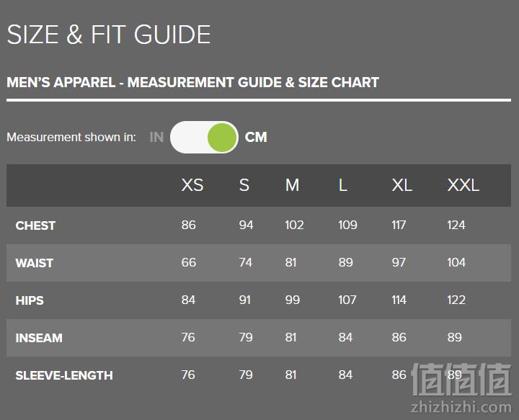Click hips value 107 for size L
Image resolution: width=519 pixels, height=420 pixels.
pyautogui.click(x=347, y=300)
